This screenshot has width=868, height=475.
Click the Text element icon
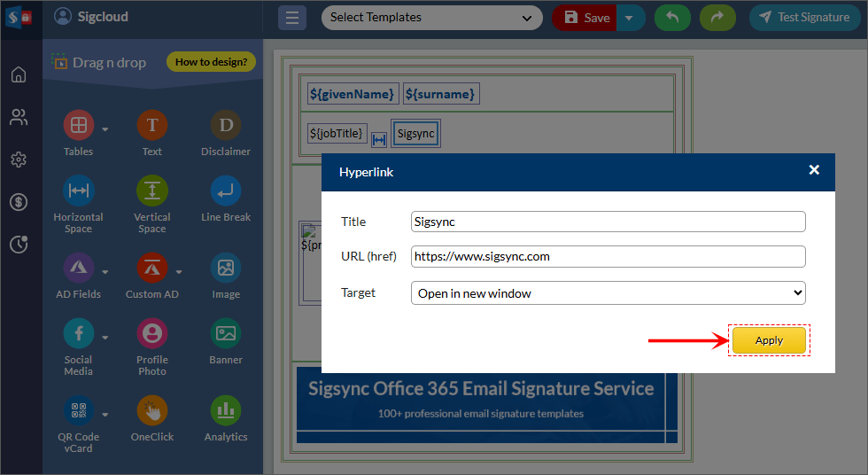tap(151, 126)
